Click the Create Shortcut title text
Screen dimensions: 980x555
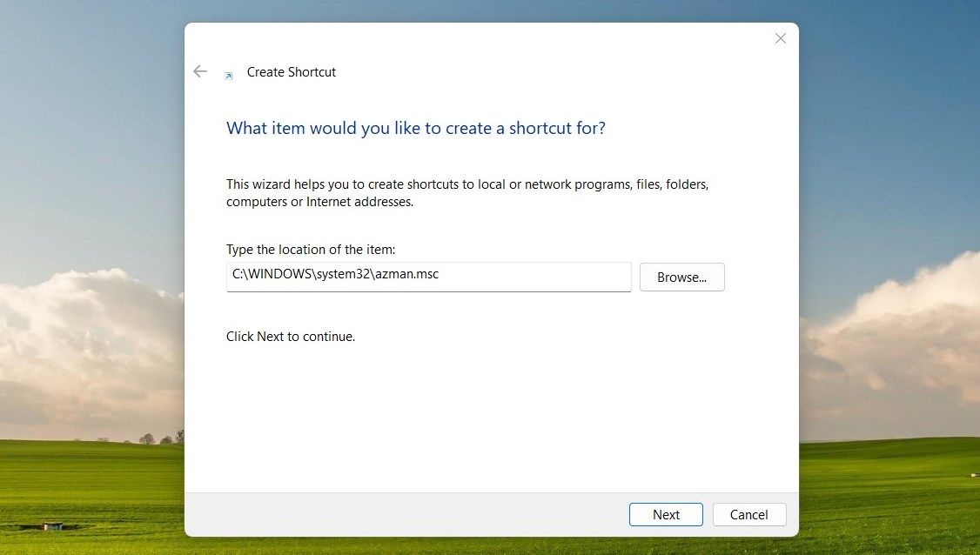pos(292,72)
